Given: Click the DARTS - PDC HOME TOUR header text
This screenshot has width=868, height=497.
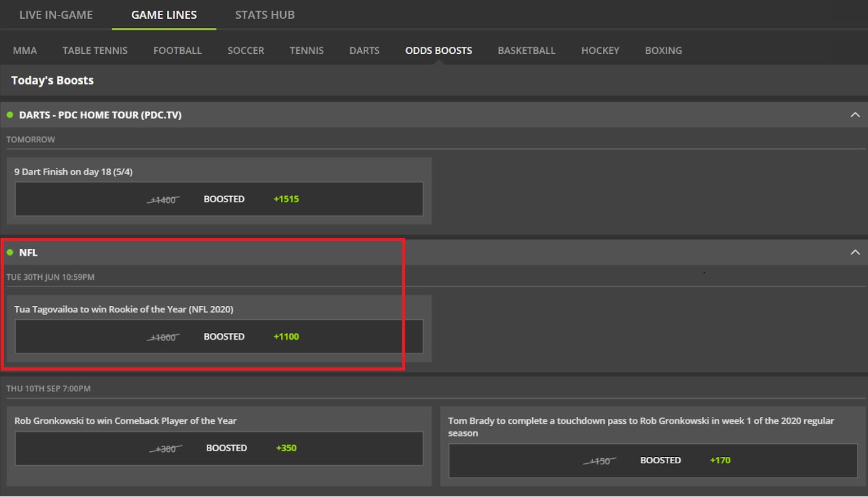Looking at the screenshot, I should point(100,115).
